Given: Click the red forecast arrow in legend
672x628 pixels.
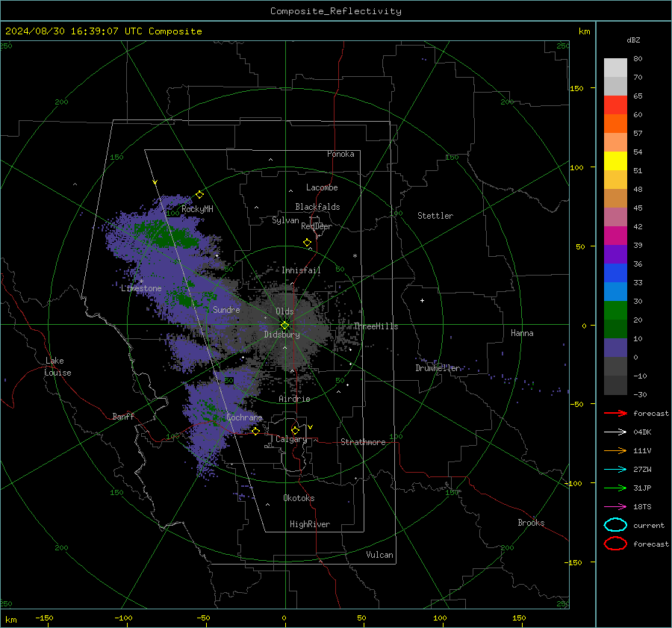Looking at the screenshot, I should tap(615, 413).
